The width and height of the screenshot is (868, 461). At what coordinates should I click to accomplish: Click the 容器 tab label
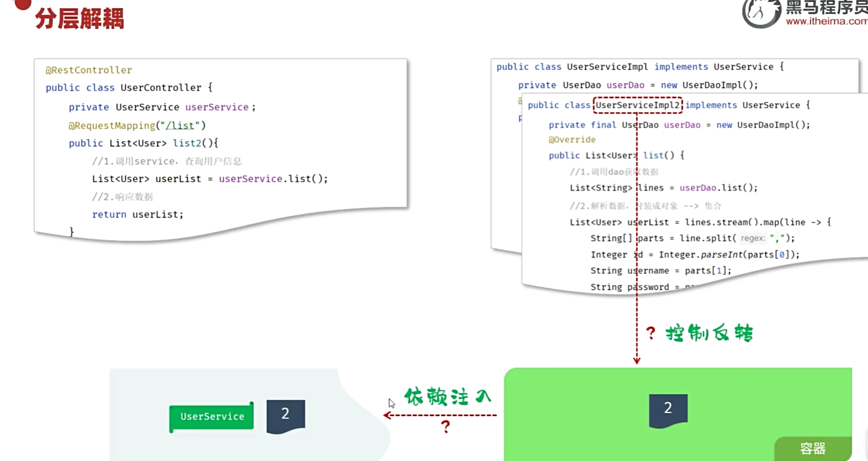[812, 448]
